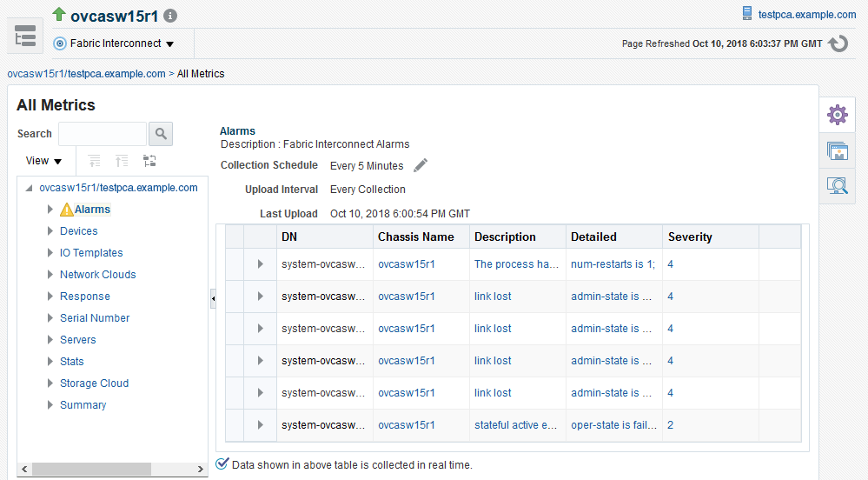Click the tree panel horizontal scrollbar

pos(112,469)
